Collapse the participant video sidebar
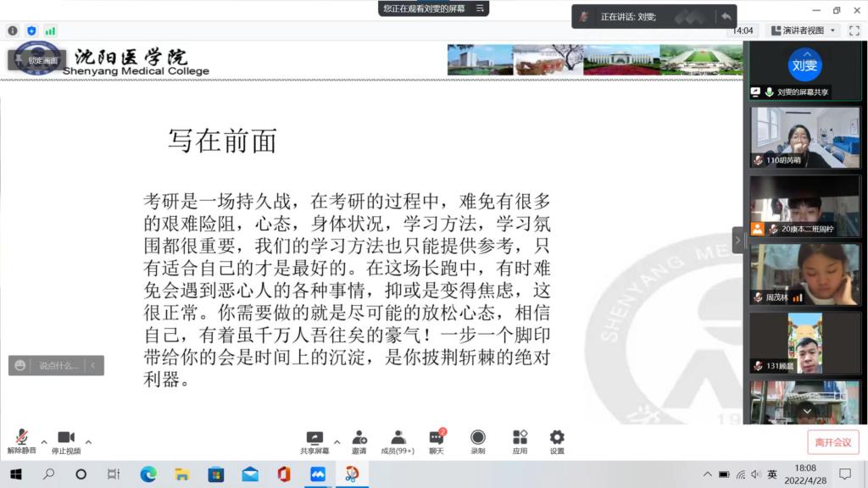868x488 pixels. pos(737,240)
